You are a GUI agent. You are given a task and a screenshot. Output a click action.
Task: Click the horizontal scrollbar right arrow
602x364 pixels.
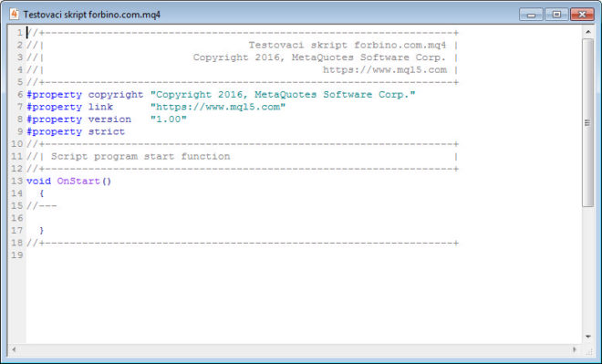575,349
